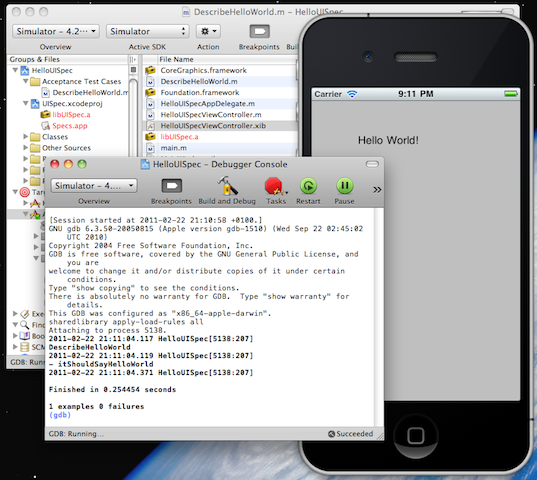This screenshot has height=480, width=537.
Task: Click Foundation.framework toolbox icon
Action: 150,92
